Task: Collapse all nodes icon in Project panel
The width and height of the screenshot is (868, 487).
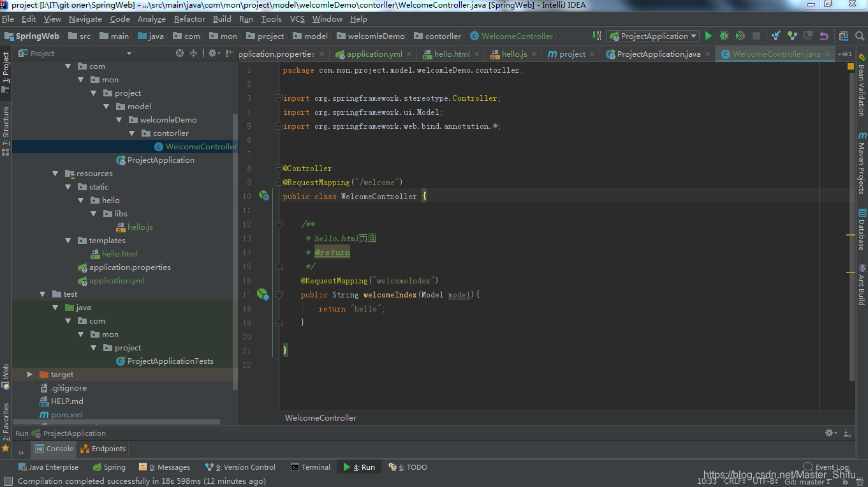Action: tap(194, 54)
